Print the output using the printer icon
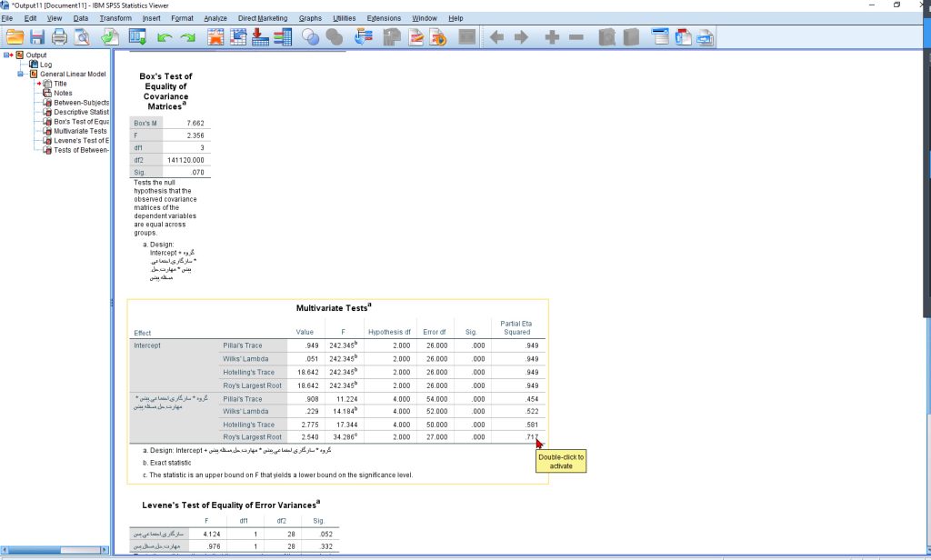This screenshot has height=560, width=931. [59, 37]
